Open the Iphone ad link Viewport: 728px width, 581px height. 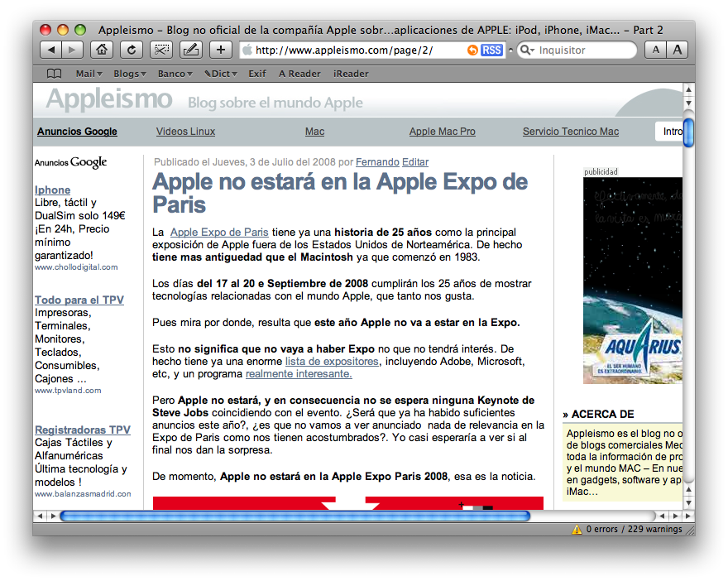point(52,190)
